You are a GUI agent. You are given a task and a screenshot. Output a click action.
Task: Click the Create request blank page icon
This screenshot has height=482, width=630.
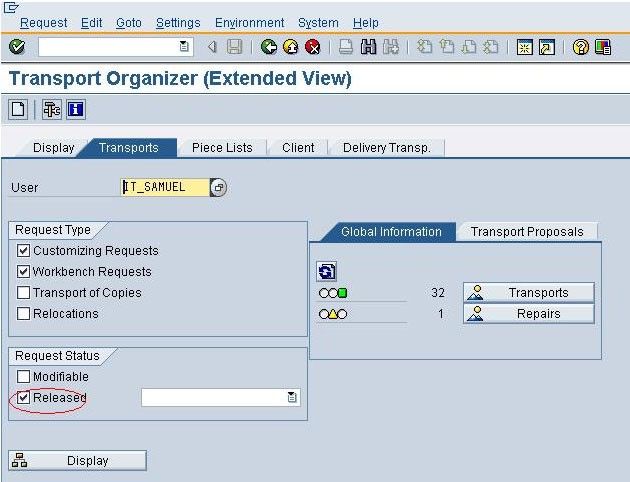coord(18,109)
